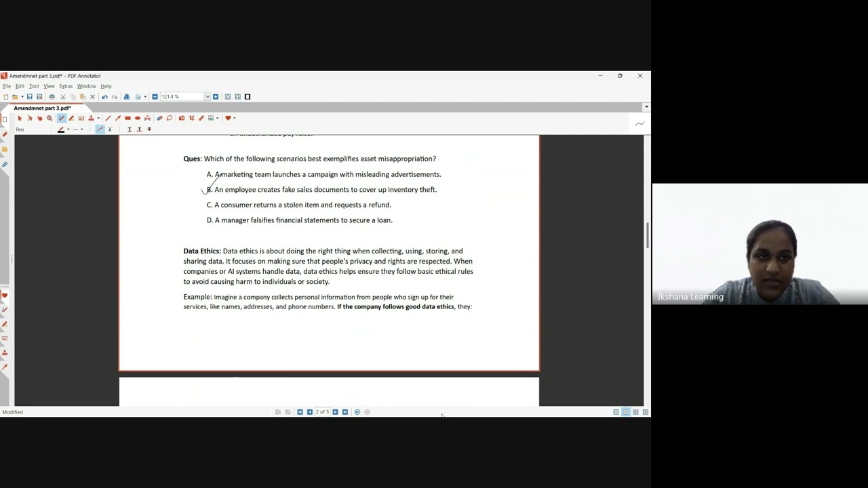The image size is (868, 488).
Task: Take a Snapshot with camera tool
Action: tap(182, 118)
